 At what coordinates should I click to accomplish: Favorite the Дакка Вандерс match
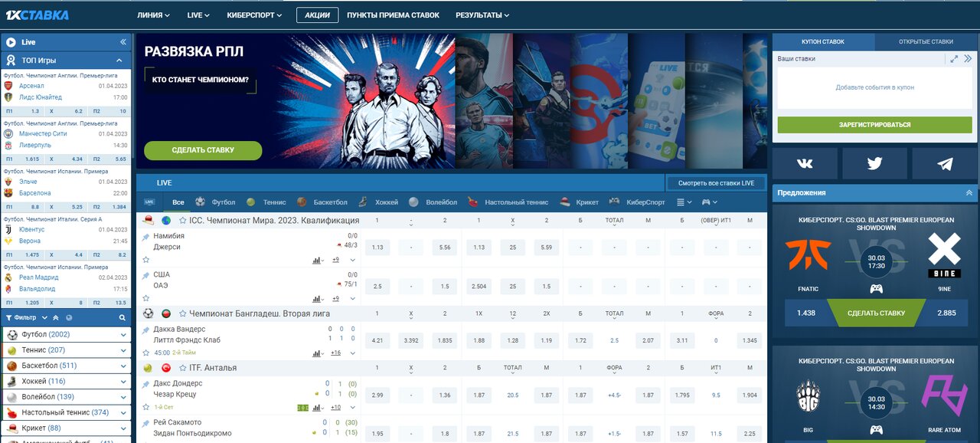[x=146, y=353]
